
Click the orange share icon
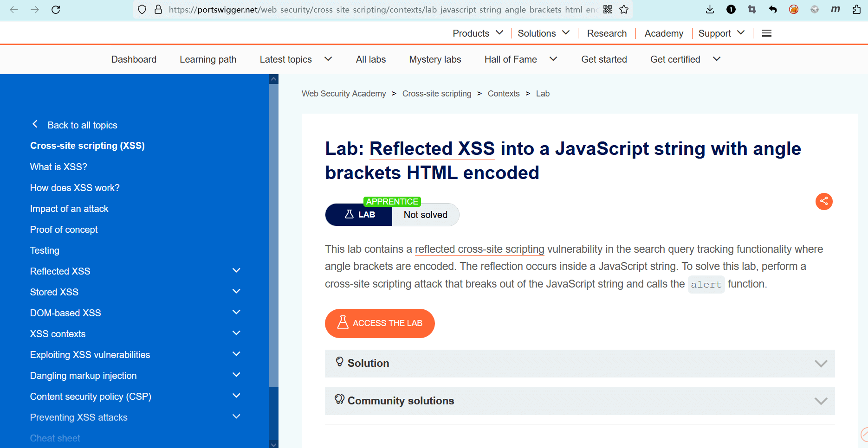tap(824, 201)
